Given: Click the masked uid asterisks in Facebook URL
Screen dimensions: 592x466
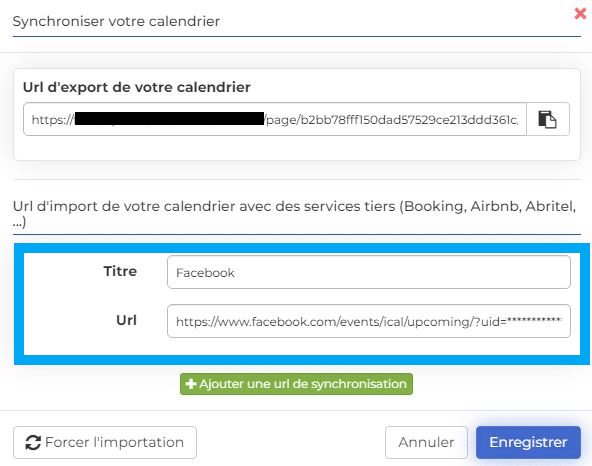Looking at the screenshot, I should [x=535, y=321].
